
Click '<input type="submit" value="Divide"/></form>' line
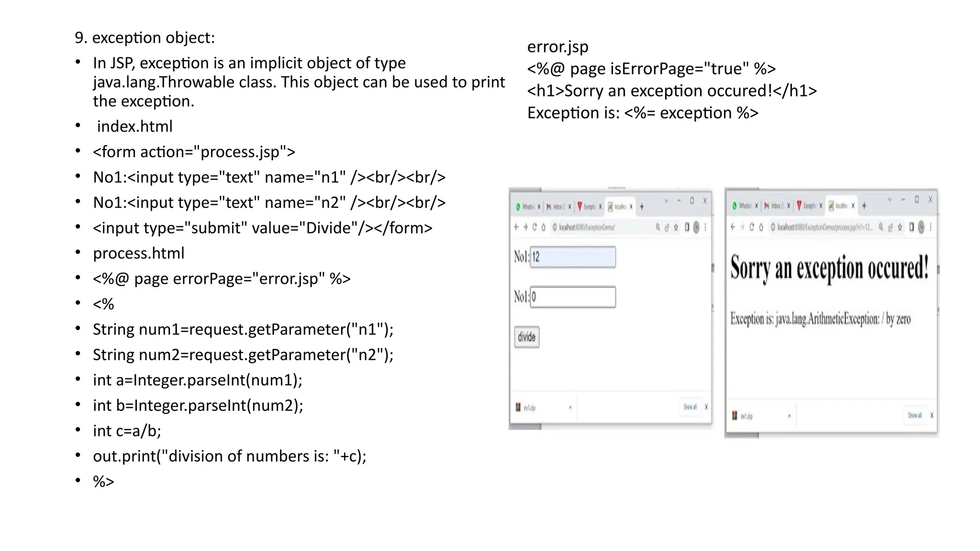click(x=263, y=228)
